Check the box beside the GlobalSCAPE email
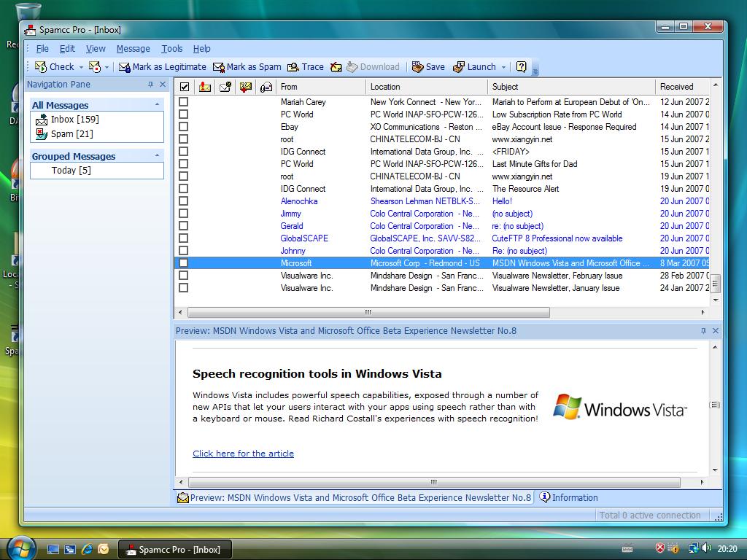Image resolution: width=747 pixels, height=560 pixels. click(x=184, y=238)
